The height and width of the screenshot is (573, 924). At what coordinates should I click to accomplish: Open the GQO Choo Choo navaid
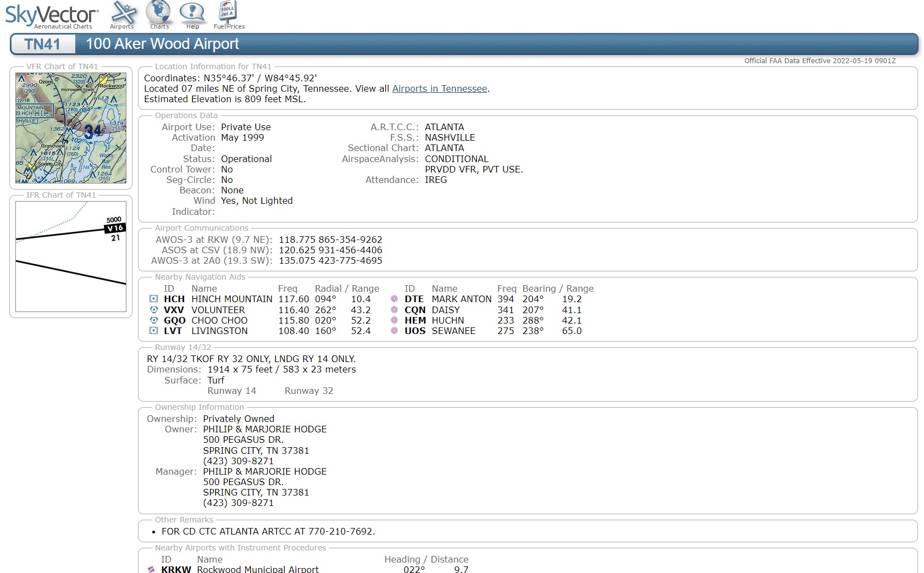coord(174,320)
